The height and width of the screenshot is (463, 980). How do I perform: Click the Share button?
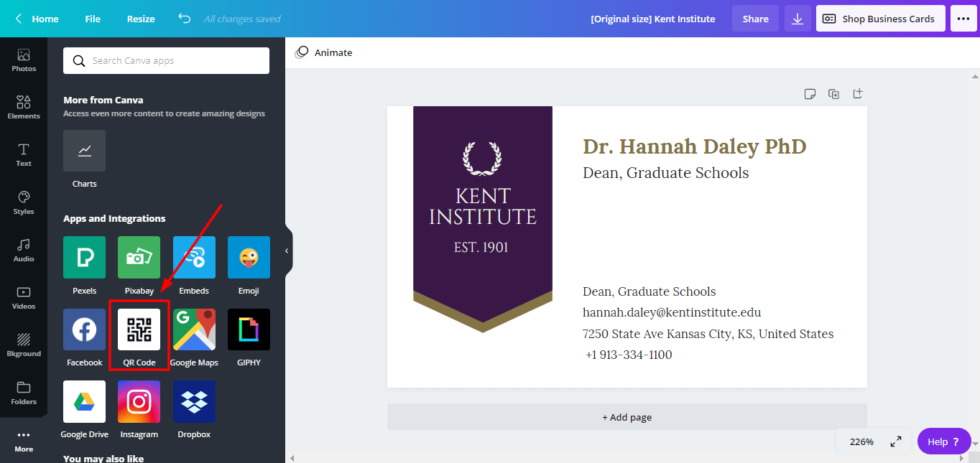click(x=755, y=19)
